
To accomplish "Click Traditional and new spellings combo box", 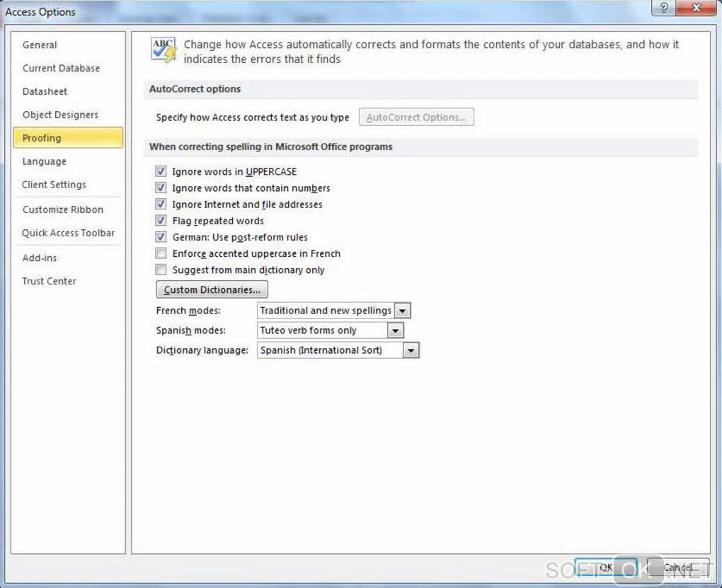I will click(334, 311).
